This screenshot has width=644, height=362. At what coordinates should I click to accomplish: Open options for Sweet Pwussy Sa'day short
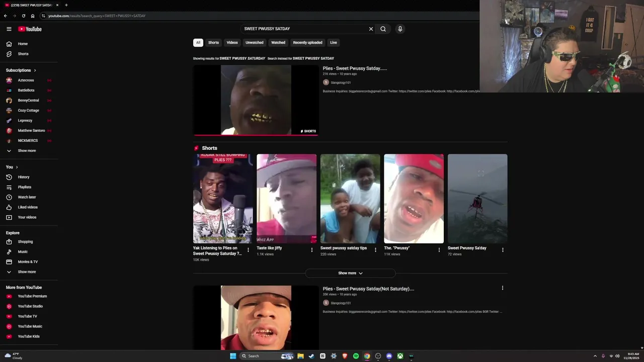pos(503,250)
